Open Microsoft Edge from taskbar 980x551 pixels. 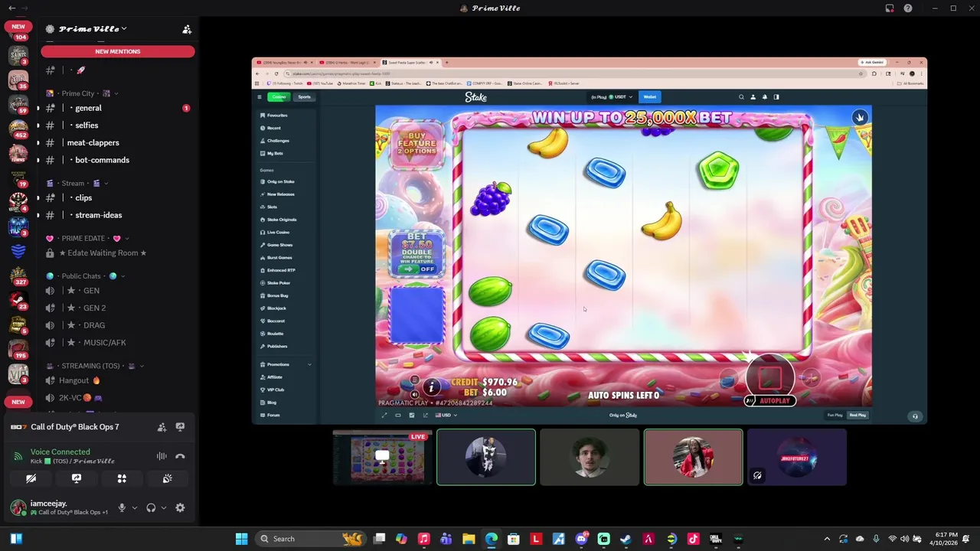[491, 539]
